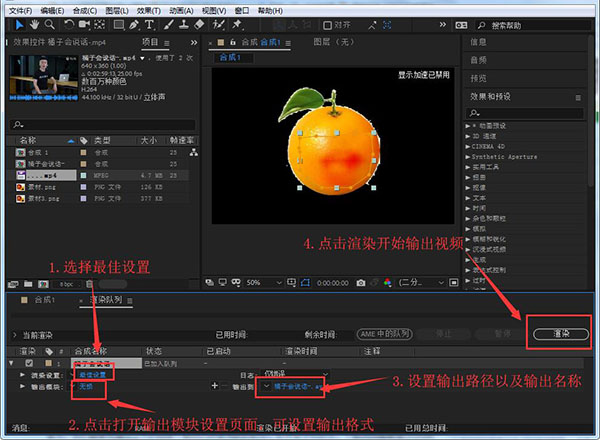Image resolution: width=600 pixels, height=440 pixels.
Task: Click the project panel search field
Action: click(103, 124)
